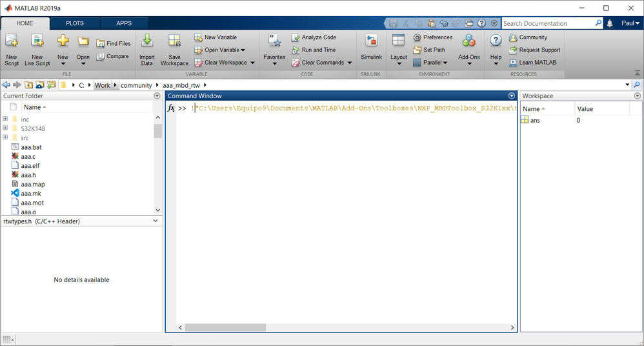Click the Value column header in Workspace
Viewport: 644px width, 346px height.
point(601,109)
